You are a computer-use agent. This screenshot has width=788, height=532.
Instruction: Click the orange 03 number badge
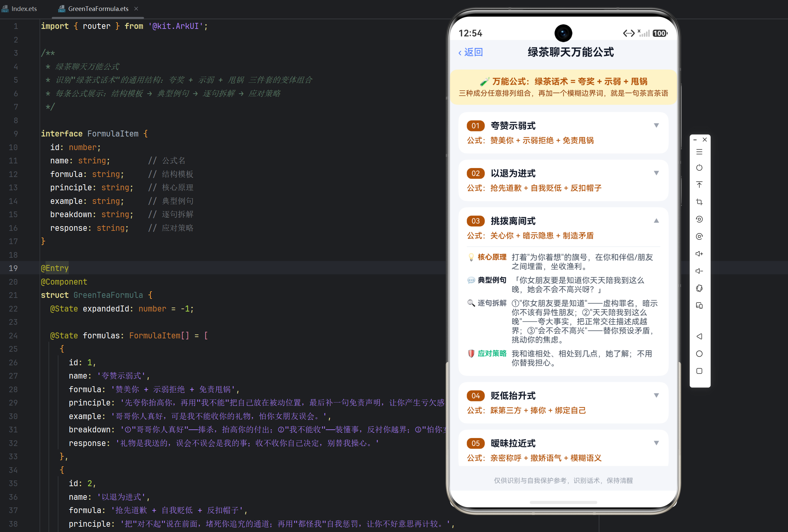click(476, 221)
